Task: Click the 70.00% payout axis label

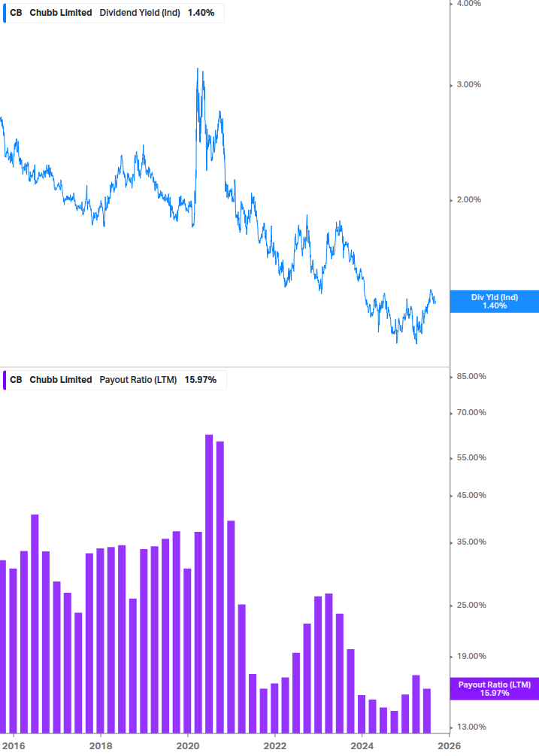Action: [x=471, y=413]
